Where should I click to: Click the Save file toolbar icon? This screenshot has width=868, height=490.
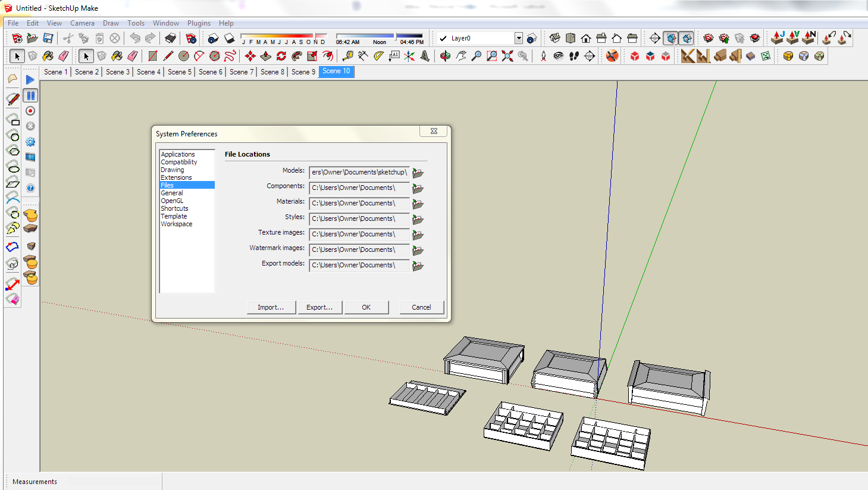48,38
